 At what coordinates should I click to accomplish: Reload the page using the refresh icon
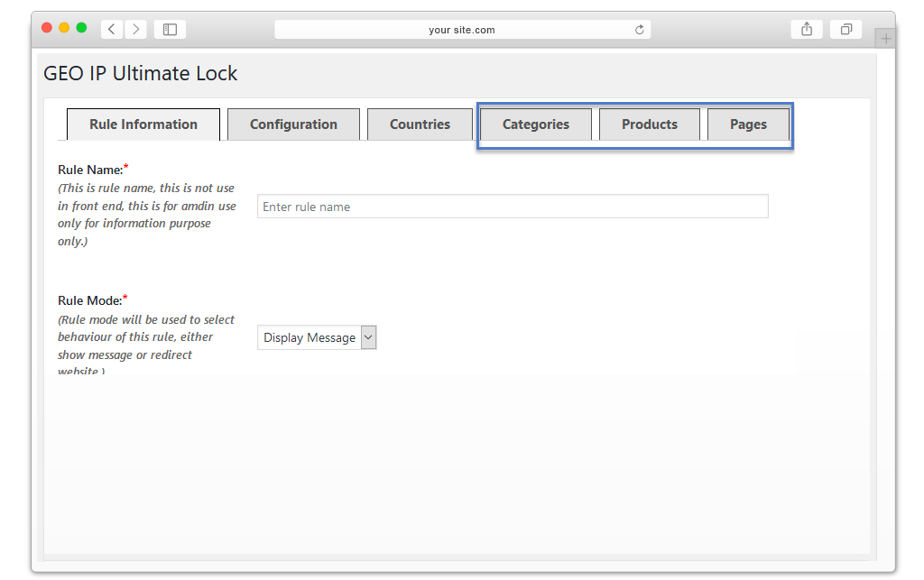click(640, 30)
